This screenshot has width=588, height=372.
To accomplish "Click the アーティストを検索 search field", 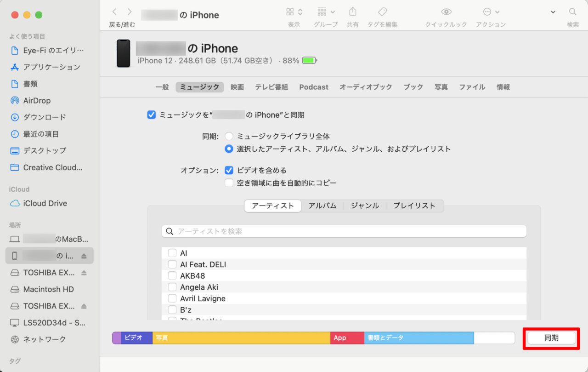I will 344,231.
